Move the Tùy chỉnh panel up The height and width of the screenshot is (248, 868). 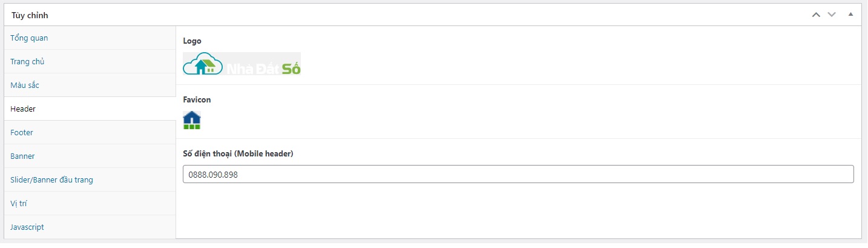(x=816, y=15)
